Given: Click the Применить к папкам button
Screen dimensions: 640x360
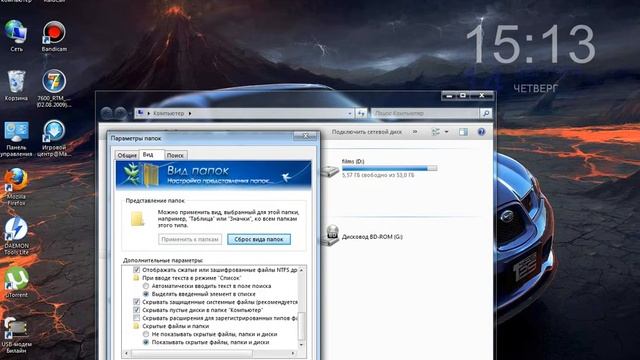Looking at the screenshot, I should pyautogui.click(x=190, y=239).
